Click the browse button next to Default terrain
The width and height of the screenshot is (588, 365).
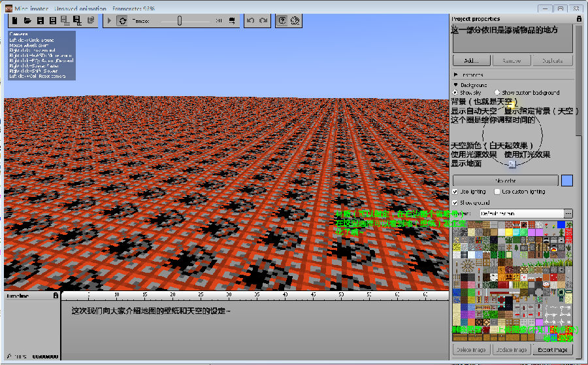568,213
